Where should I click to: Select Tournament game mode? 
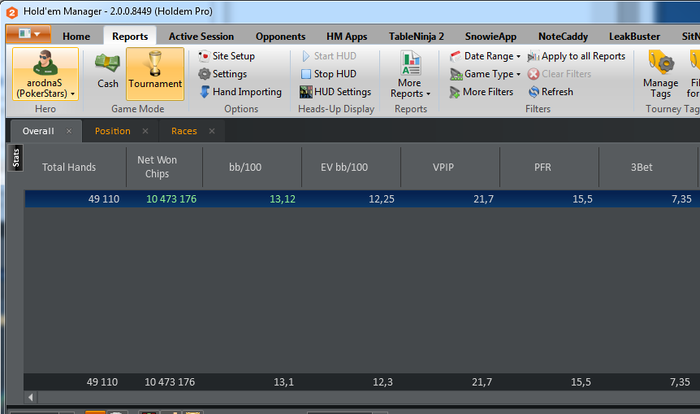pos(155,74)
